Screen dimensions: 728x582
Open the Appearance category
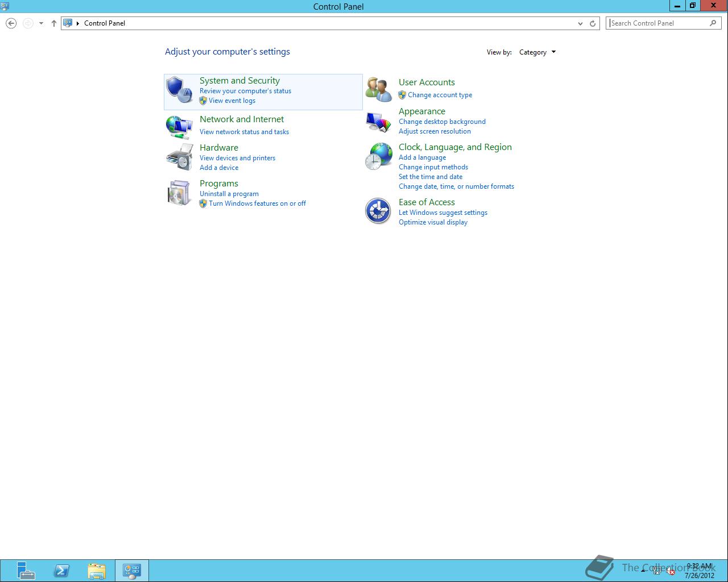[422, 111]
